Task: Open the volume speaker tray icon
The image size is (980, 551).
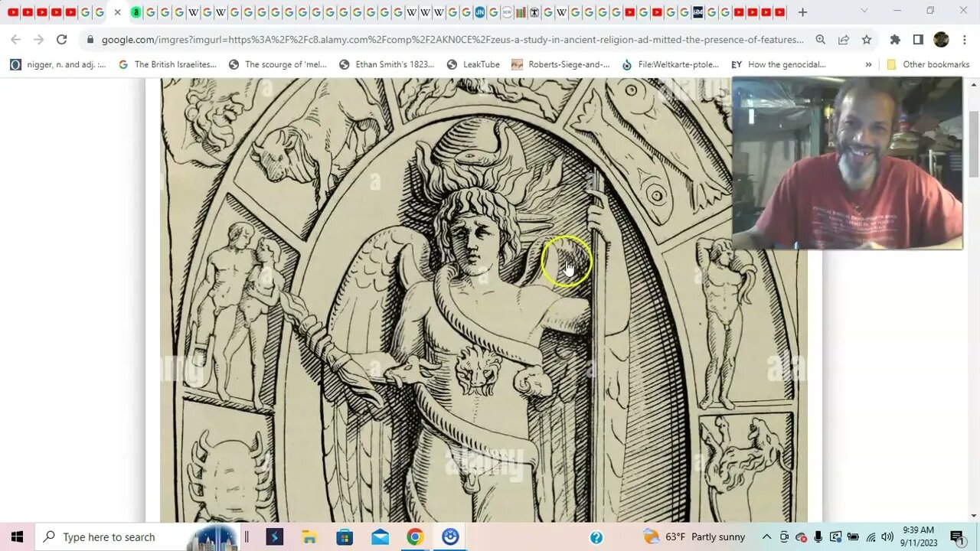Action: [887, 536]
